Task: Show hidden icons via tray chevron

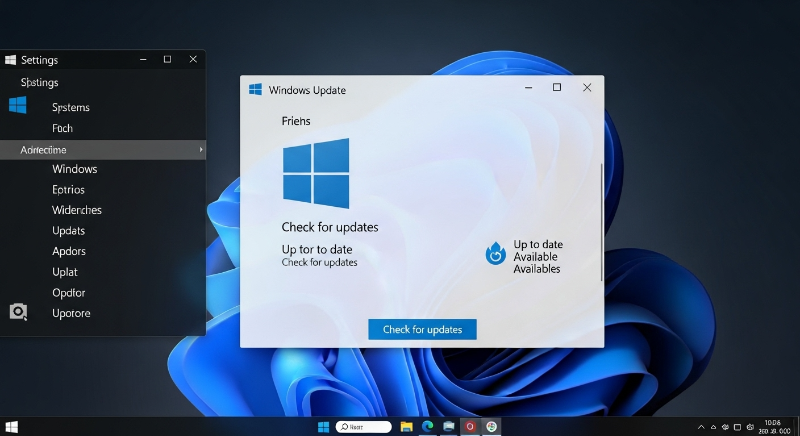Action: click(x=701, y=427)
